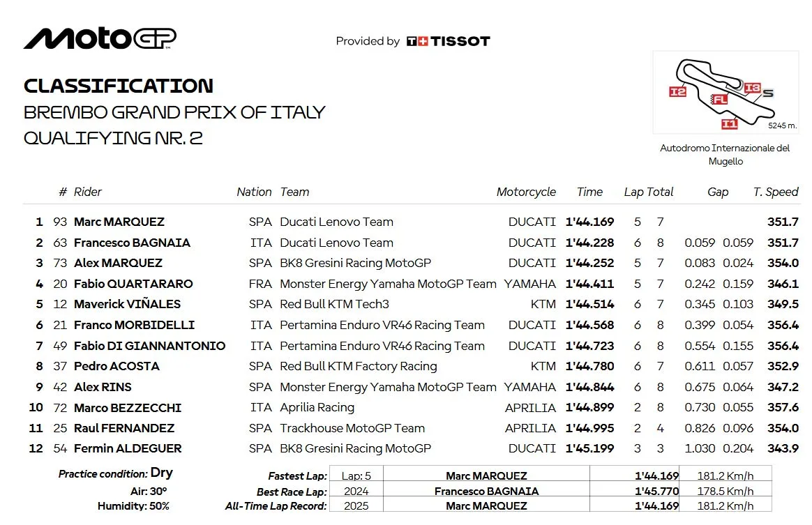Select rider Marc MARQUEZ in first row

[x=119, y=222]
